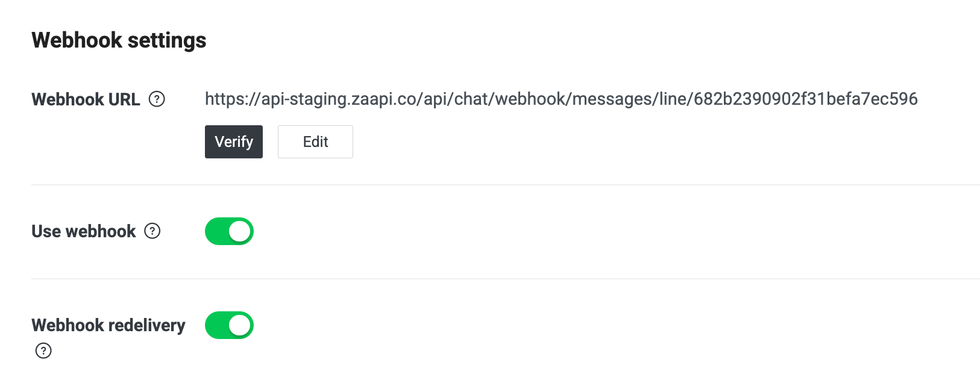
Task: Show info about the Use webhook option
Action: pos(152,231)
